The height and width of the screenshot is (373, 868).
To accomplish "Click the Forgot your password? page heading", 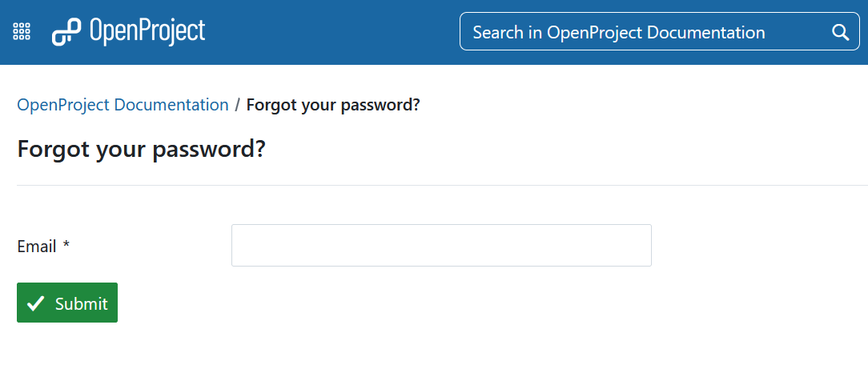I will [x=141, y=149].
